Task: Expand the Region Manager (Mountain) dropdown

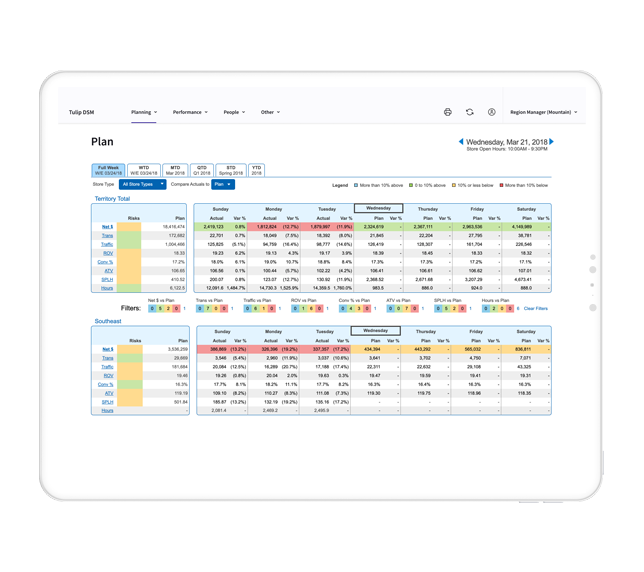Action: tap(543, 112)
